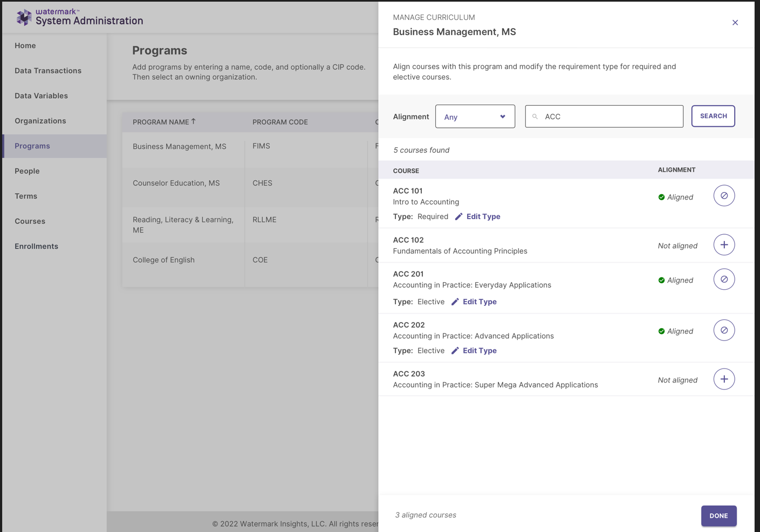Edit Type for ACC 202

point(480,351)
